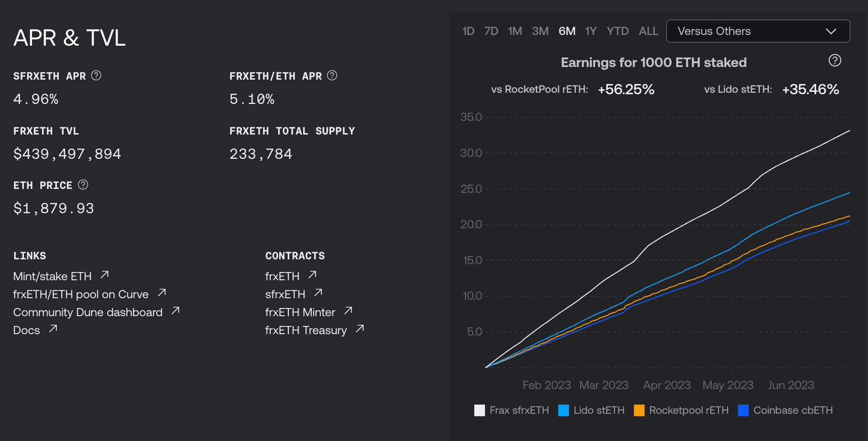Click the Rocketpool rETH legend label
This screenshot has width=868, height=441.
(x=689, y=410)
